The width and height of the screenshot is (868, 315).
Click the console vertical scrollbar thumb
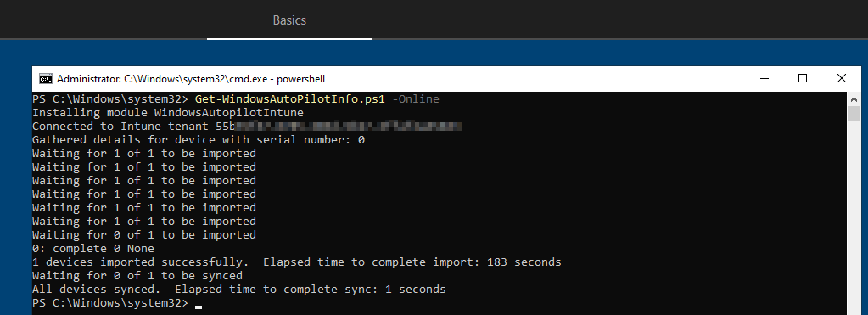[x=854, y=113]
